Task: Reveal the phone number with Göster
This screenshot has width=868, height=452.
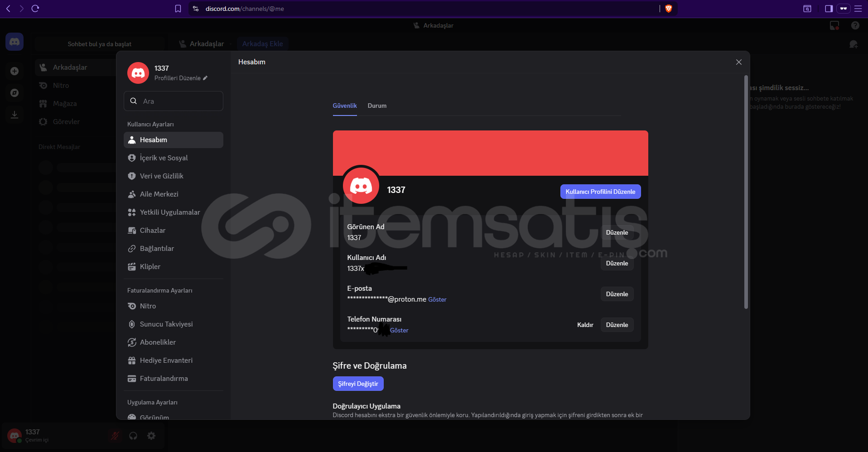Action: 399,330
